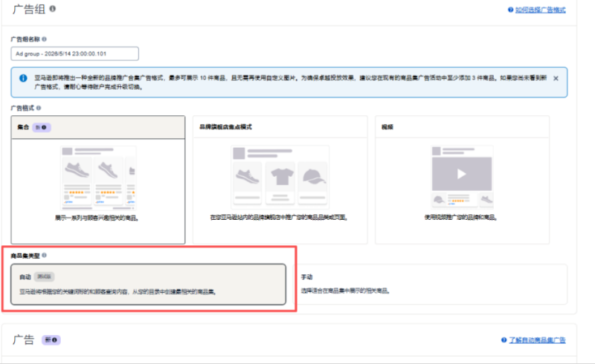The width and height of the screenshot is (595, 364).
Task: Click the info icon beside 广告格式 label
Action: [39, 108]
